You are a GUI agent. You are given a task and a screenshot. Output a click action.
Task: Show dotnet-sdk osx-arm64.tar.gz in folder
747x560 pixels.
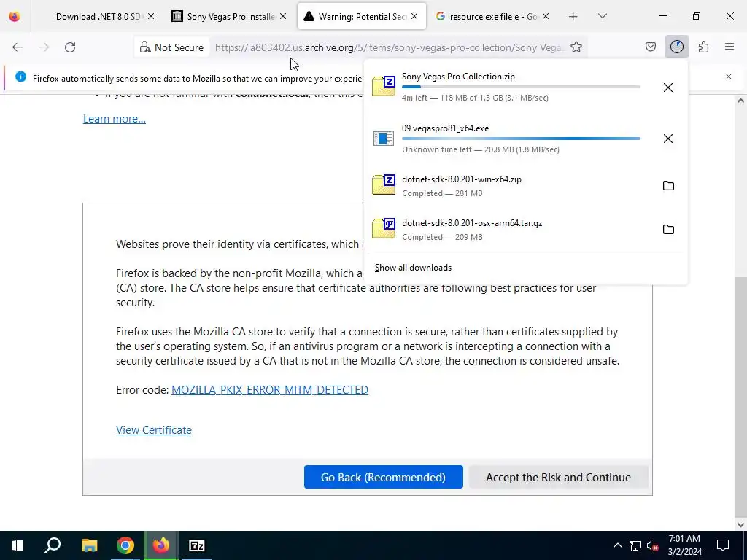[x=668, y=230]
